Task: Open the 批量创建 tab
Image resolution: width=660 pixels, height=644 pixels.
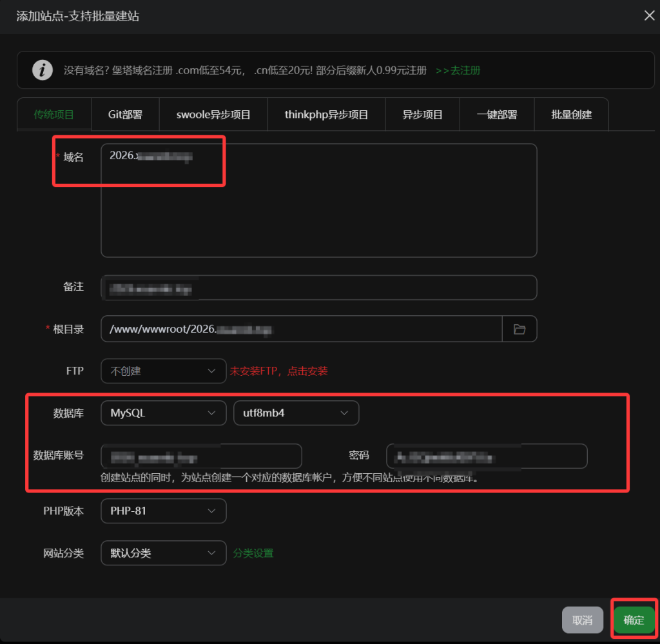Action: coord(571,115)
